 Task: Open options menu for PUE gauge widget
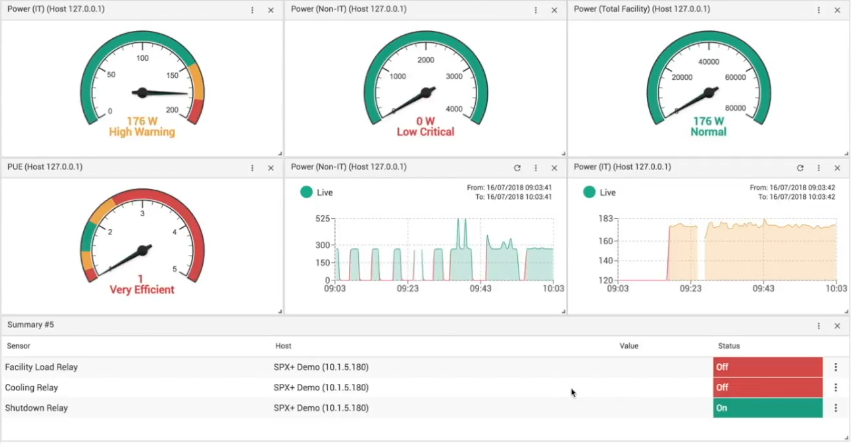(252, 168)
